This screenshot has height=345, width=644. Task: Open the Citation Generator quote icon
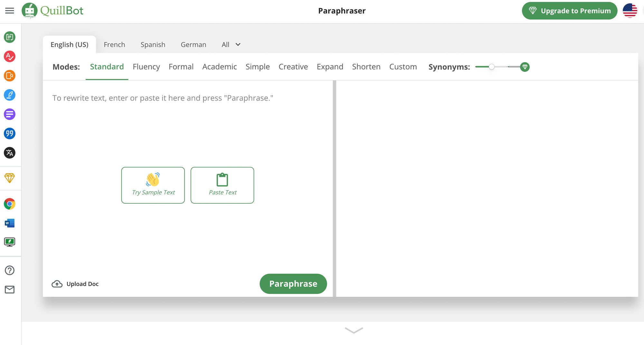pyautogui.click(x=10, y=133)
